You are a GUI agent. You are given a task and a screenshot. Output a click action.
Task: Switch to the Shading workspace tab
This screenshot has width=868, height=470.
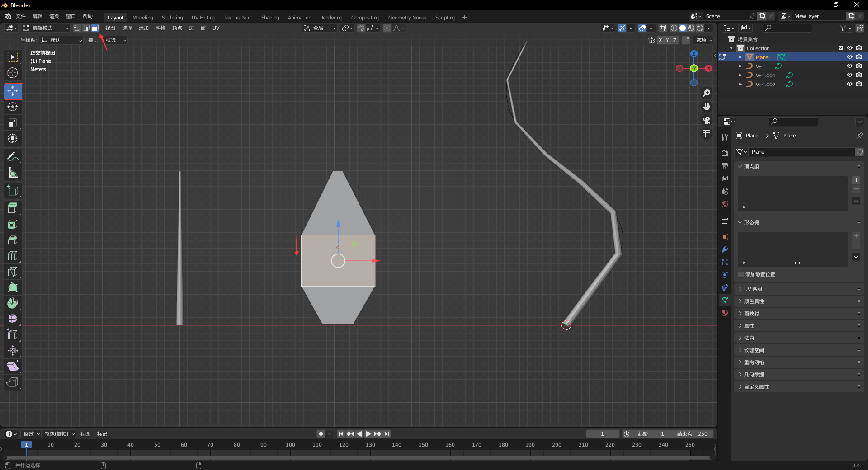(270, 18)
